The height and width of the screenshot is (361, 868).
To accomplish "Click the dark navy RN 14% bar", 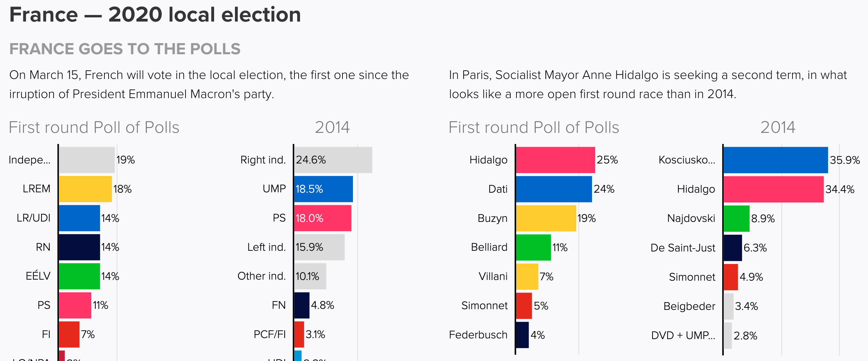I will pyautogui.click(x=79, y=247).
